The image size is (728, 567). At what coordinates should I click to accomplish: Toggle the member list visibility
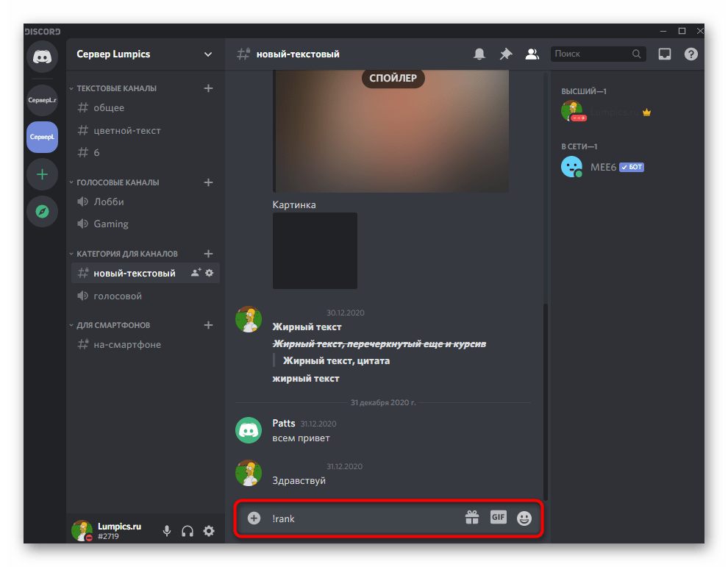point(531,54)
